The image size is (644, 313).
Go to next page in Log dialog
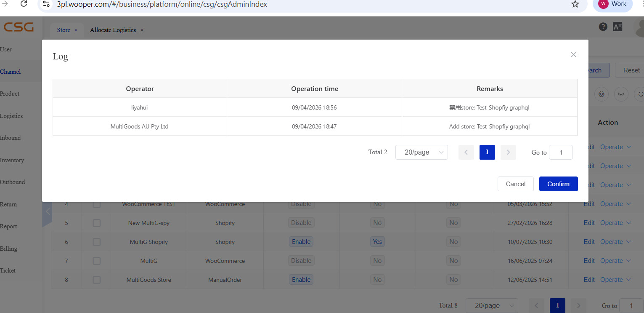pos(508,152)
